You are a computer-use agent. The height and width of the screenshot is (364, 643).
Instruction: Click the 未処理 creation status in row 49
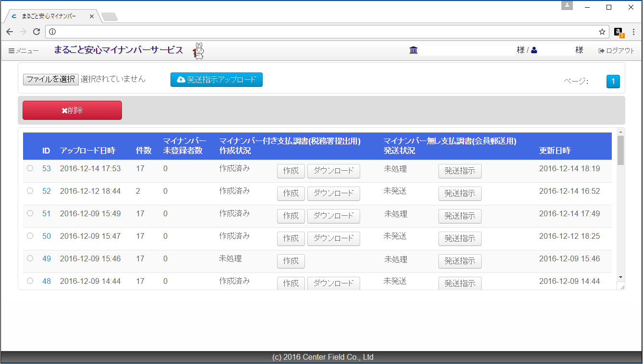230,258
